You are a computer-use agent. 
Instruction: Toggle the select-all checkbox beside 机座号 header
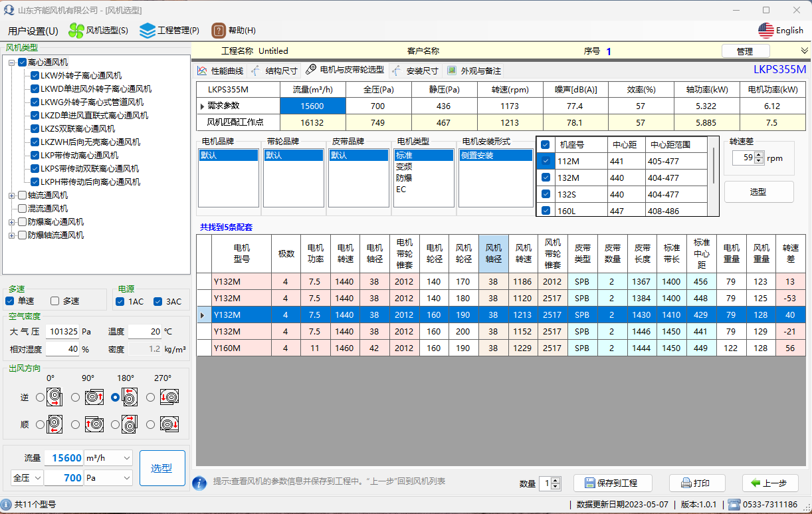pos(546,144)
